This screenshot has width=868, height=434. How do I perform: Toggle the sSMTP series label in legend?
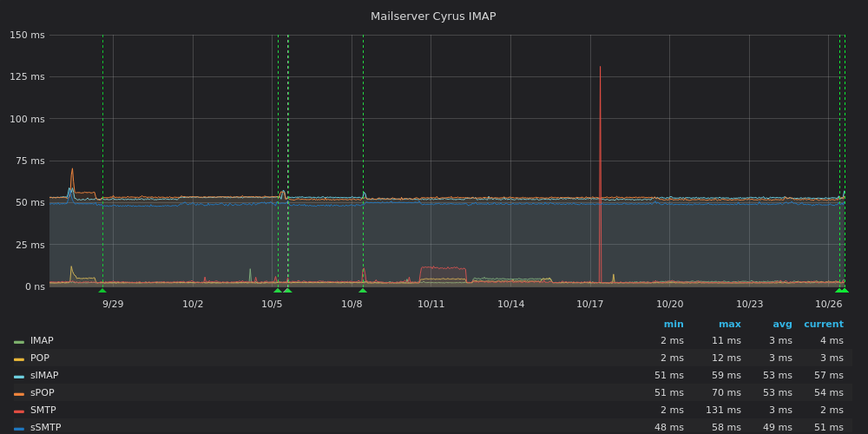coord(45,428)
